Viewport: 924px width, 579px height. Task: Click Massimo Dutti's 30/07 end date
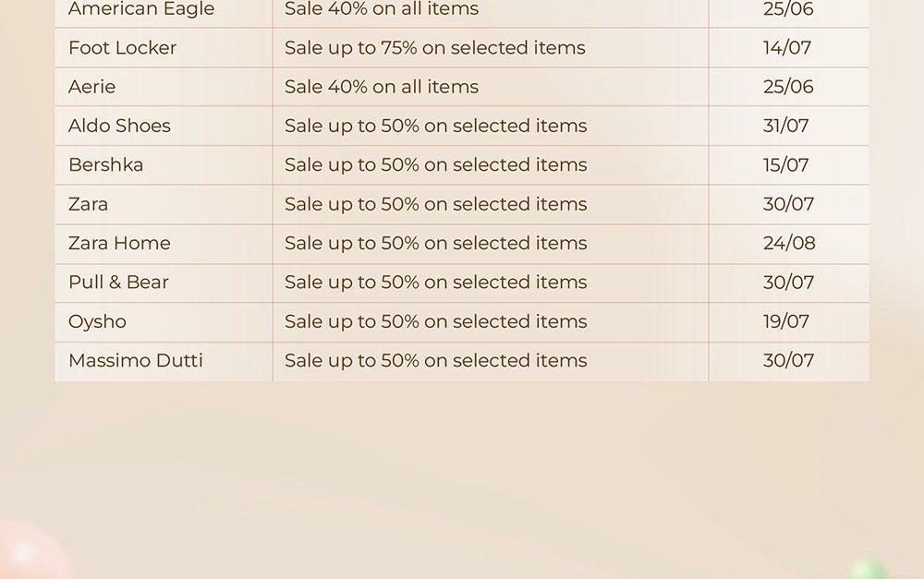tap(788, 360)
